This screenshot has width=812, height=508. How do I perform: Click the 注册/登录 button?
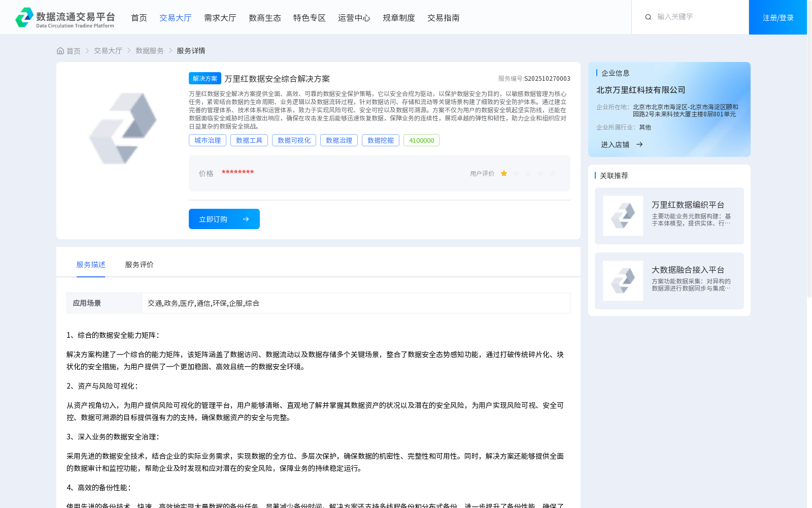[x=778, y=17]
